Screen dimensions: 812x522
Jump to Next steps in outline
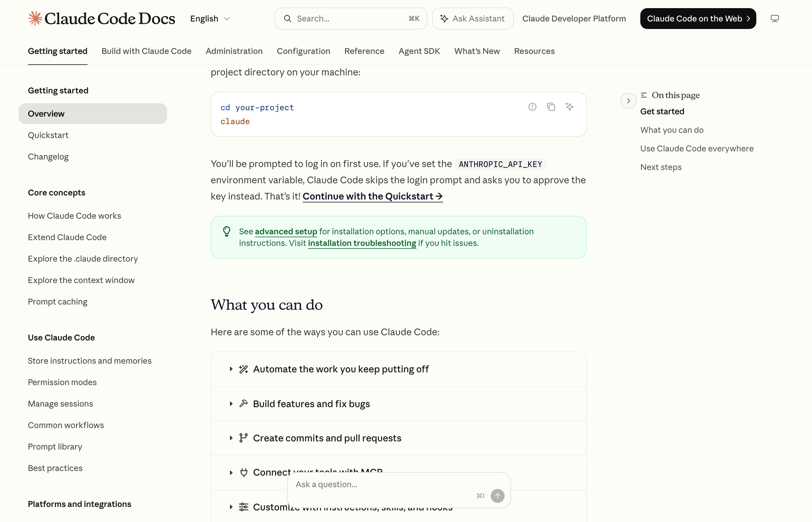(x=661, y=167)
